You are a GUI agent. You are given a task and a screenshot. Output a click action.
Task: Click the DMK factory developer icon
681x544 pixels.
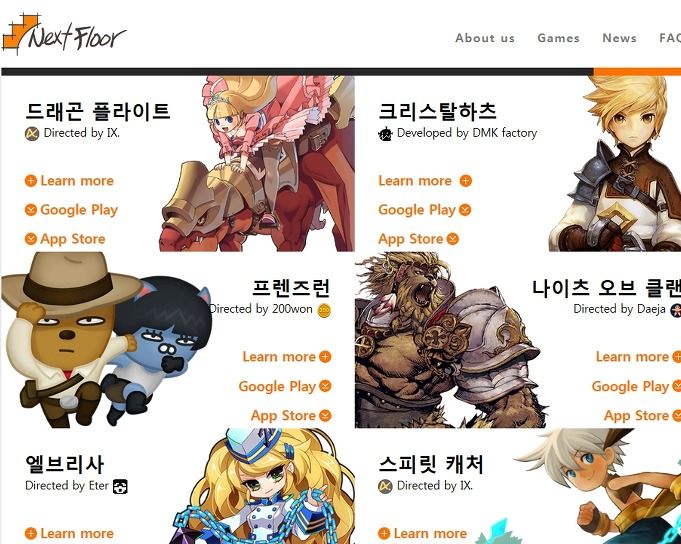pos(385,134)
